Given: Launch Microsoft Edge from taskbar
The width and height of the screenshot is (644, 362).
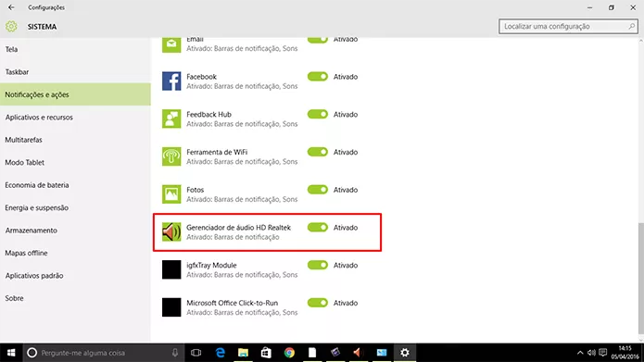Looking at the screenshot, I should coord(221,353).
